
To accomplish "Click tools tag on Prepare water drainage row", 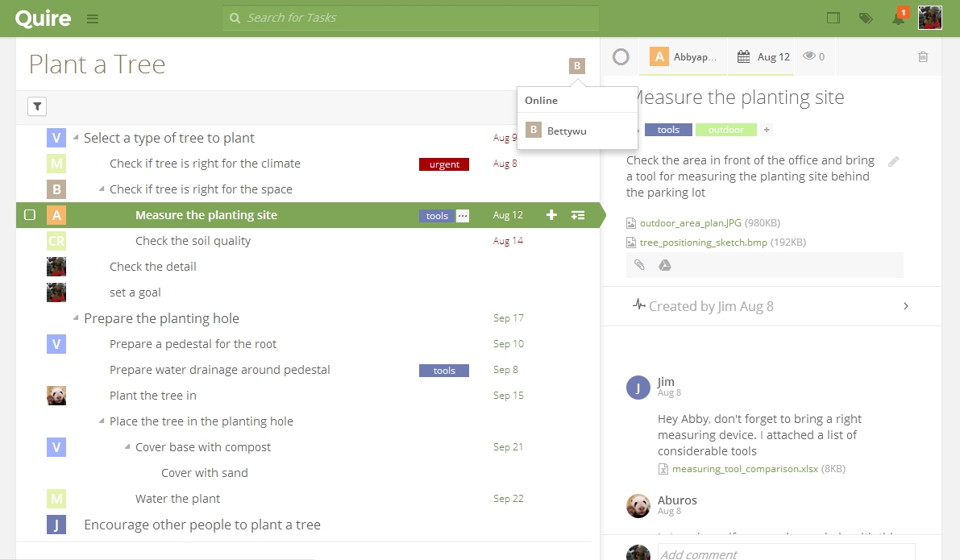I will (444, 371).
